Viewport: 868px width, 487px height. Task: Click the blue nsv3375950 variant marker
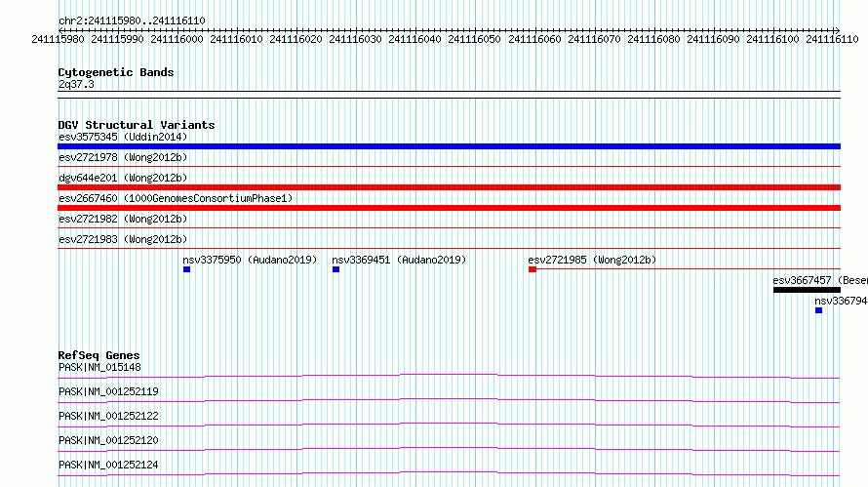pos(186,269)
